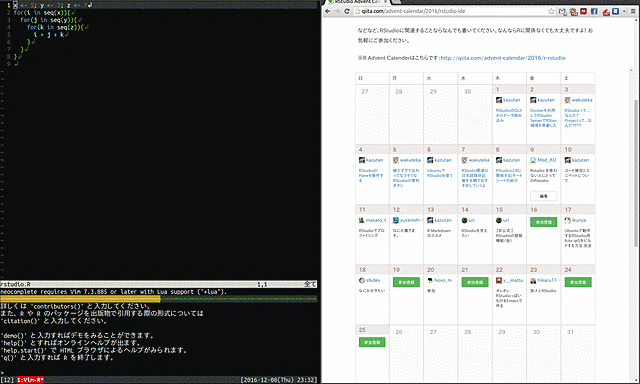Open ikunya's profile link on day 17
640x384 pixels.
click(579, 220)
